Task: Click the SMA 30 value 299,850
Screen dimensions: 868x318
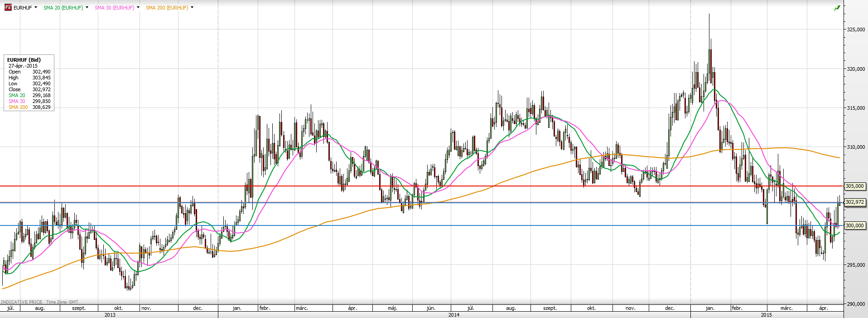Action: pos(42,101)
